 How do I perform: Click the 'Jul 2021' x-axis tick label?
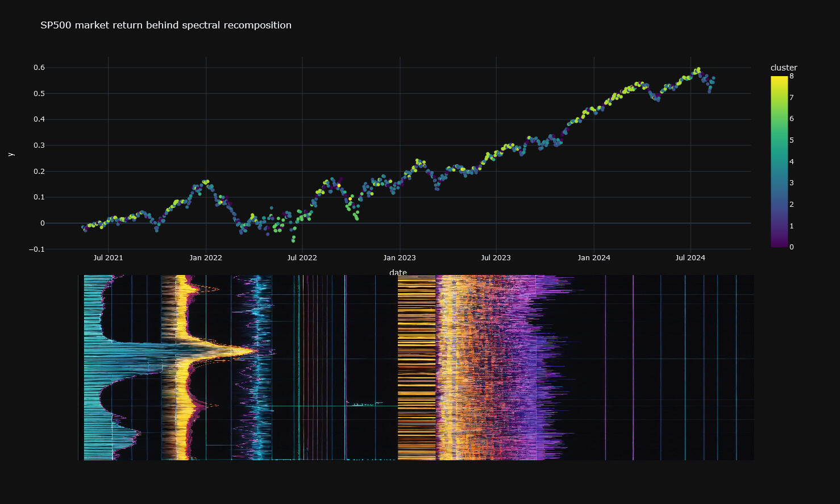click(107, 257)
